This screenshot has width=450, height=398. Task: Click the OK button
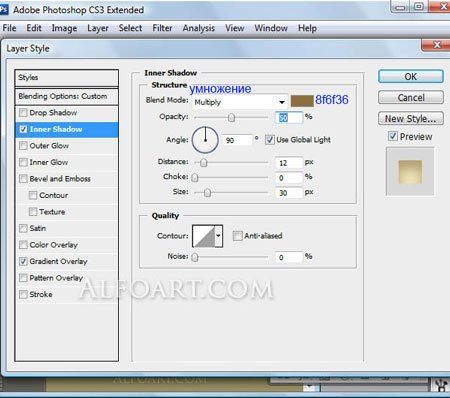point(411,76)
